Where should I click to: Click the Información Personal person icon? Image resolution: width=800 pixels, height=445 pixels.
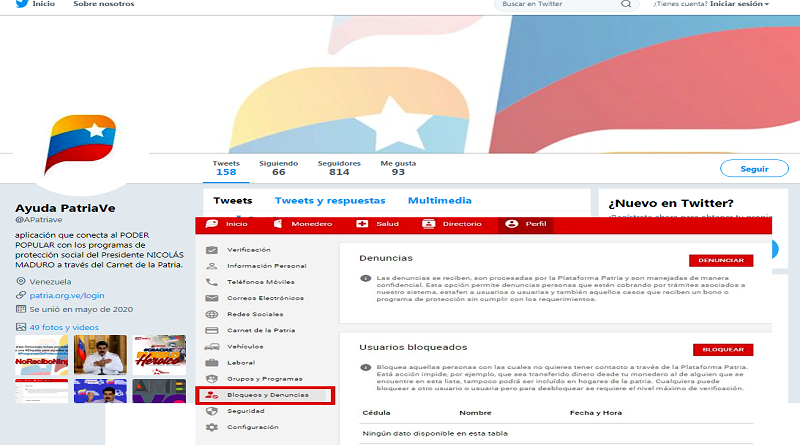(212, 266)
